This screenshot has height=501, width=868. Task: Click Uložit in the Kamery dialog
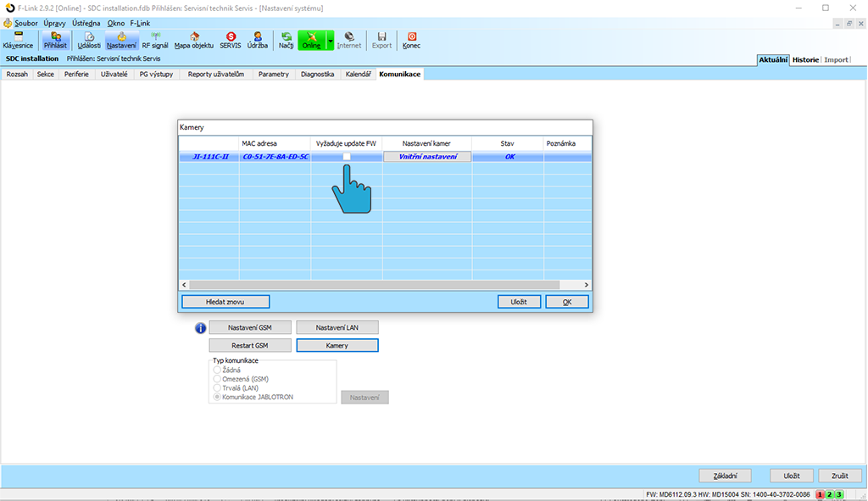point(519,302)
